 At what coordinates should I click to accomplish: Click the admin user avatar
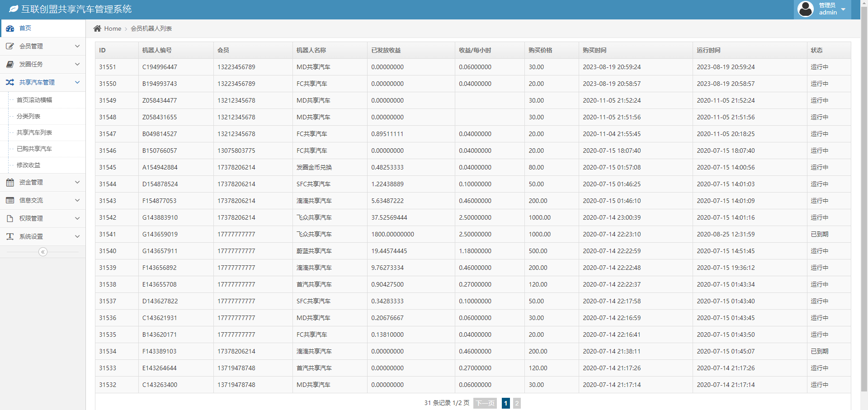806,9
